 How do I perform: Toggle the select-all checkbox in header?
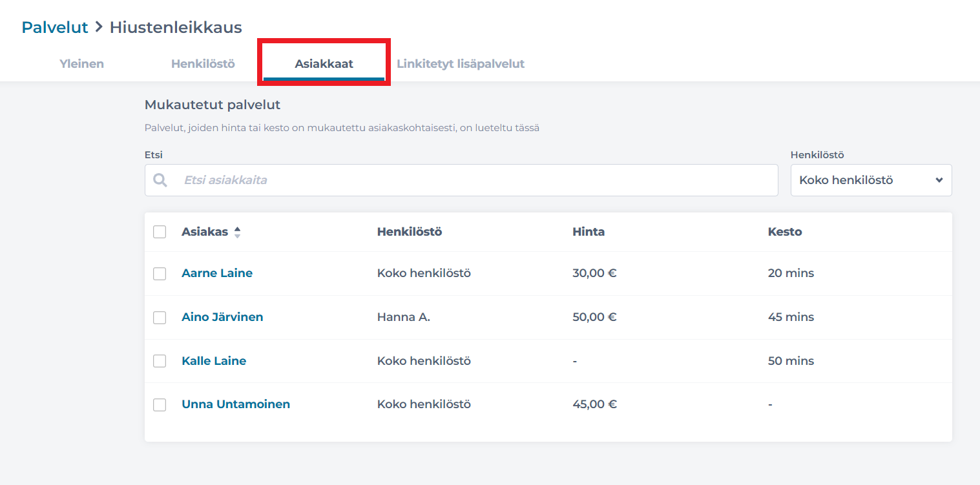point(160,232)
